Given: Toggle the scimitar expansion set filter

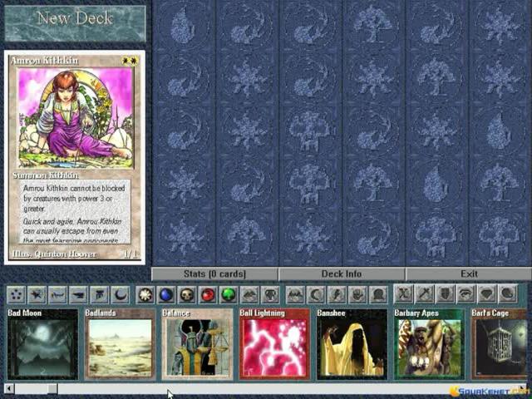Looking at the screenshot, I should click(57, 294).
